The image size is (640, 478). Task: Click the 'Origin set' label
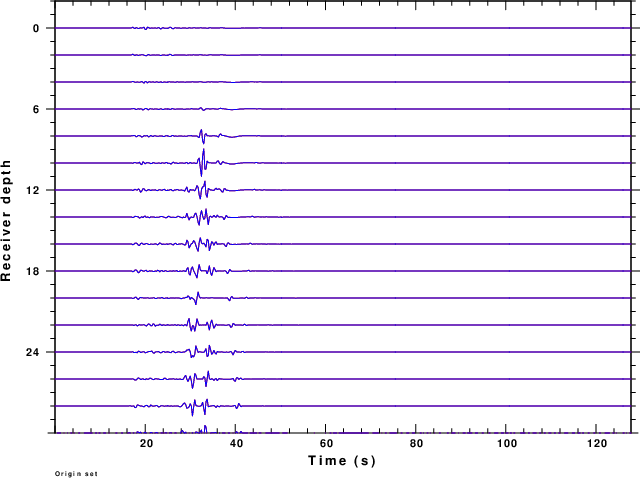pyautogui.click(x=76, y=474)
